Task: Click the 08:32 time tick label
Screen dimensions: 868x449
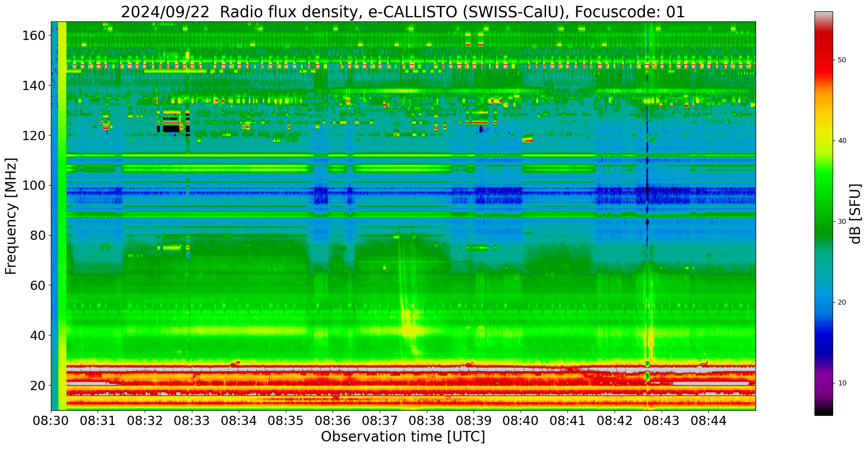Action: (x=145, y=420)
